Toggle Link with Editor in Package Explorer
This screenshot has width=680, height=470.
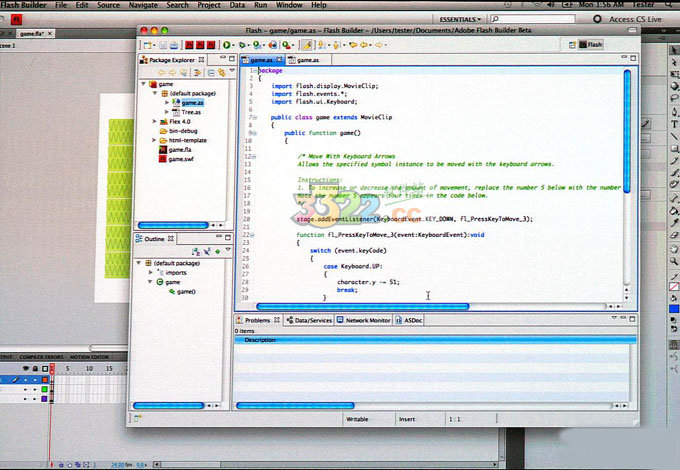point(222,72)
